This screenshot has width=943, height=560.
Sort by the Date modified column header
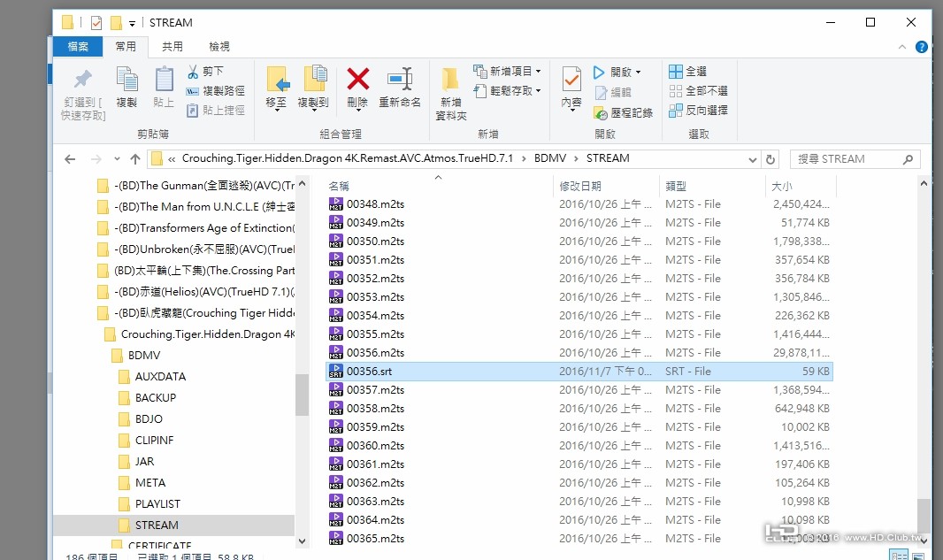pyautogui.click(x=579, y=187)
